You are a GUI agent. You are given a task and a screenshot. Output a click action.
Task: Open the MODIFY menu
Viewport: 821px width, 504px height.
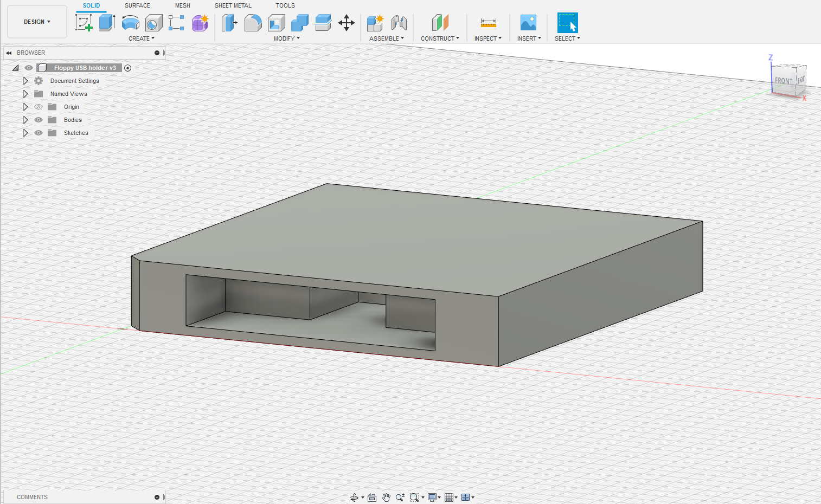click(x=286, y=38)
